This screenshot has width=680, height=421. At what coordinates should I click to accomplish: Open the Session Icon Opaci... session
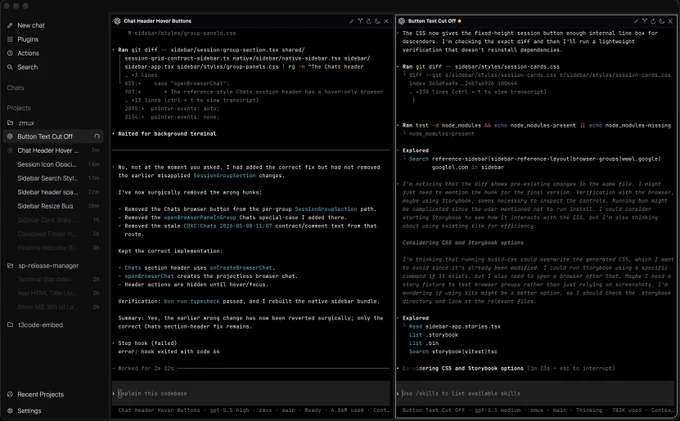click(53, 164)
